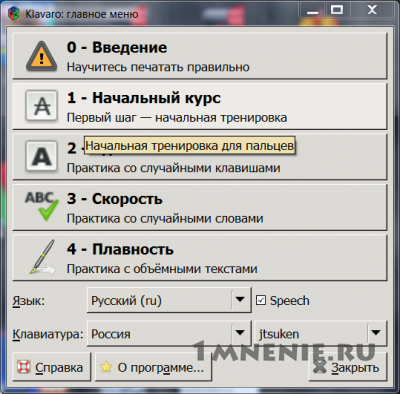Open the 0 - Введение lesson
400x394 pixels.
tap(200, 56)
